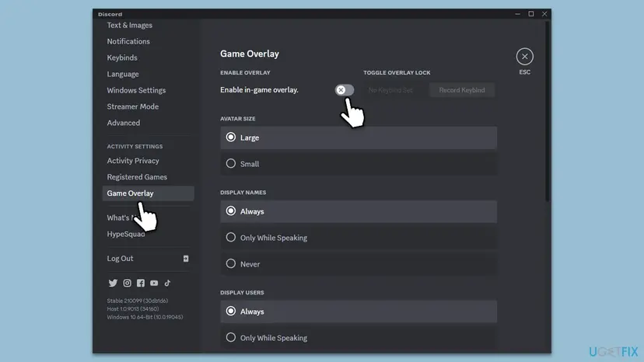Close settings with the ESC circle button
Image resolution: width=644 pixels, height=362 pixels.
(x=524, y=57)
